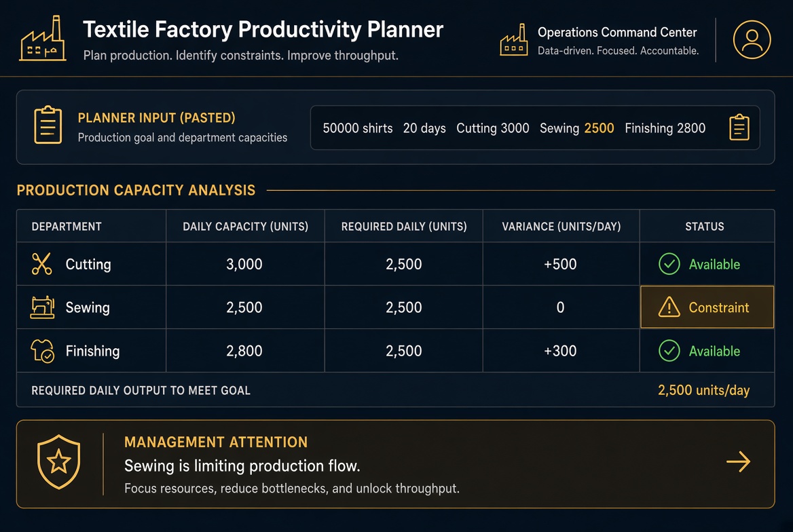Click the +500 variance for Cutting
The height and width of the screenshot is (532, 793).
click(x=560, y=264)
